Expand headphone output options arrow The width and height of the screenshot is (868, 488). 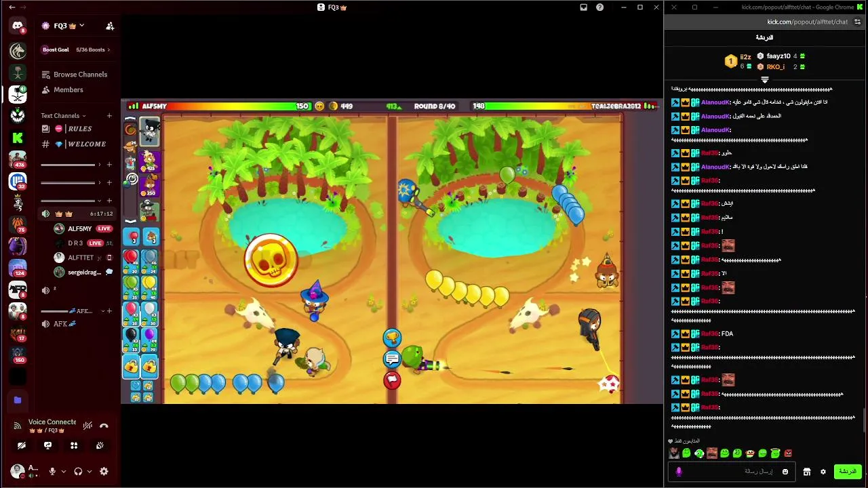[x=90, y=471]
